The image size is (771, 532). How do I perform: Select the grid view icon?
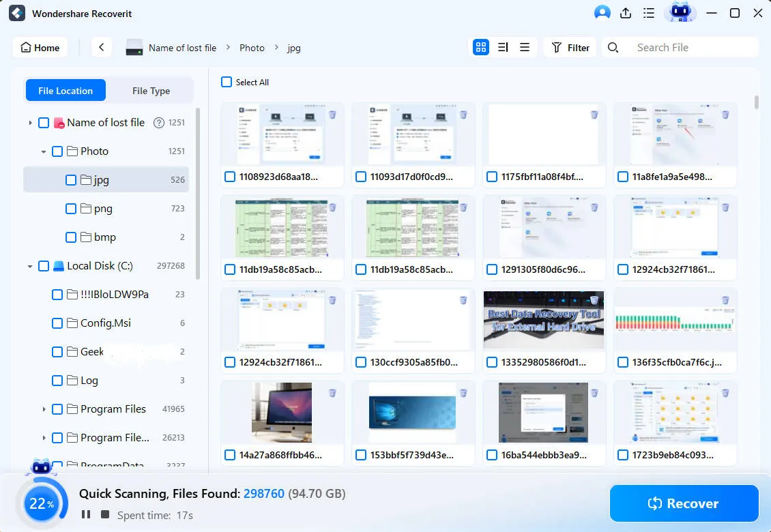[x=481, y=47]
